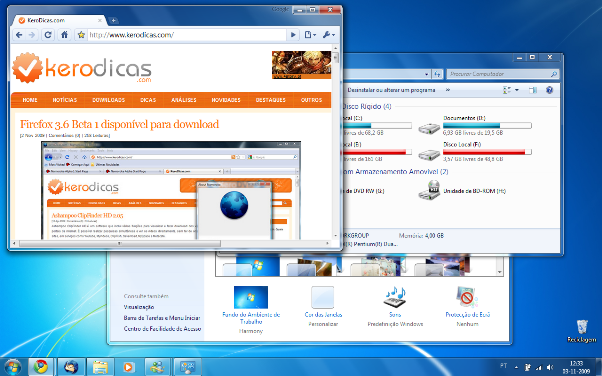
Task: Open Thunderbird from the taskbar
Action: [x=71, y=367]
